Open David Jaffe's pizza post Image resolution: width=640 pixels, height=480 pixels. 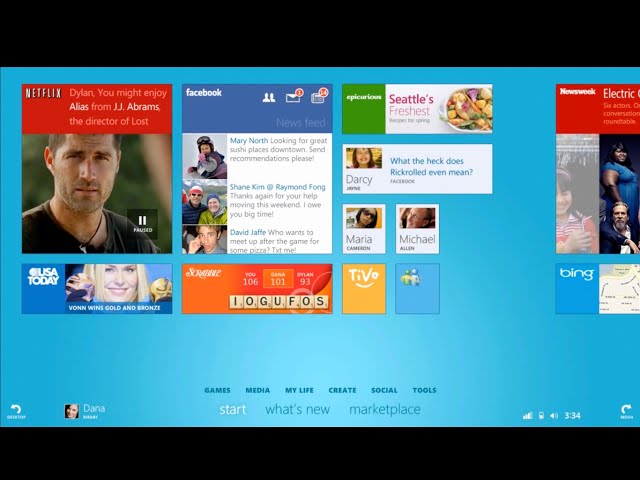coord(274,241)
